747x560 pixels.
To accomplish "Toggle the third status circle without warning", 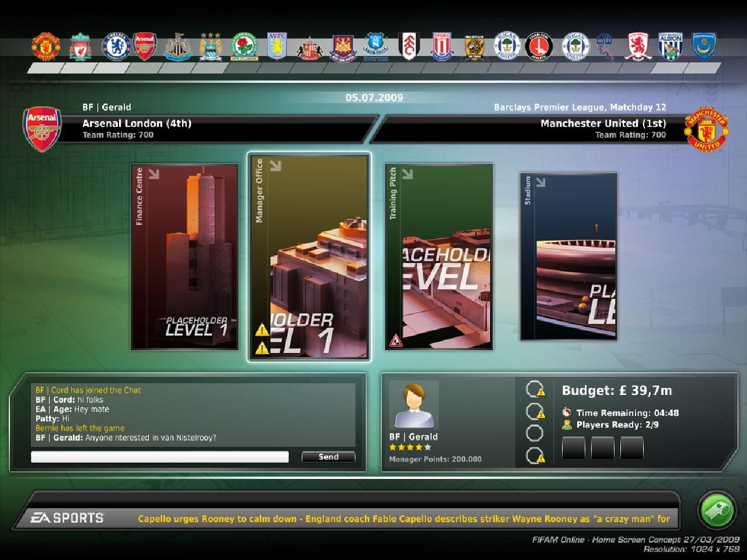I will [534, 433].
